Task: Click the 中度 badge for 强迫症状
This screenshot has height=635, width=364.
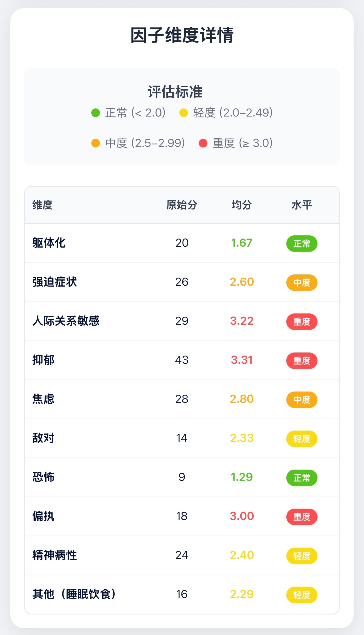Action: point(302,283)
